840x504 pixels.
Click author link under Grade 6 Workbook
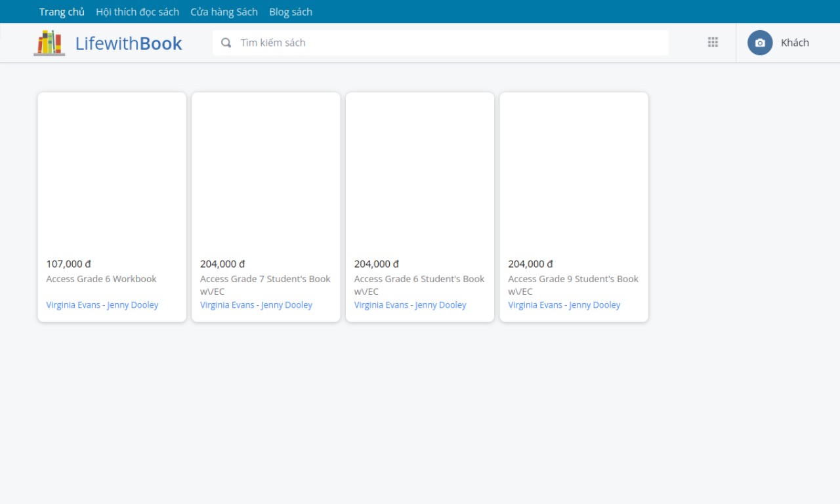[102, 305]
